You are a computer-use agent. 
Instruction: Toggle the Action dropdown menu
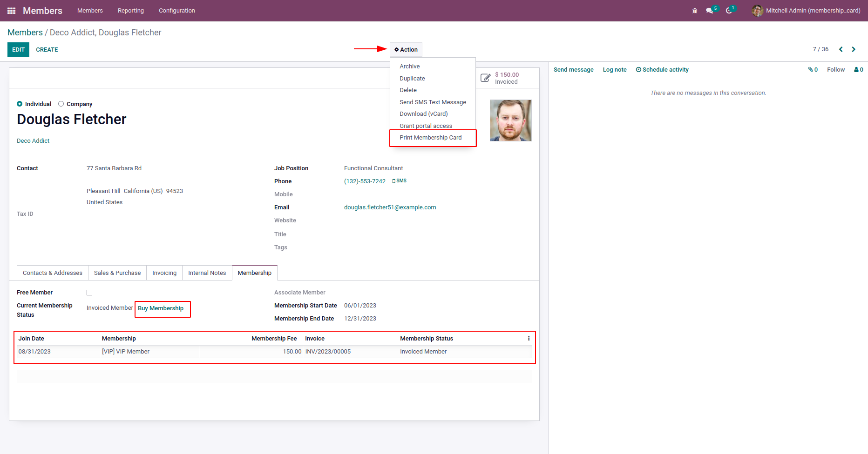[x=406, y=50]
